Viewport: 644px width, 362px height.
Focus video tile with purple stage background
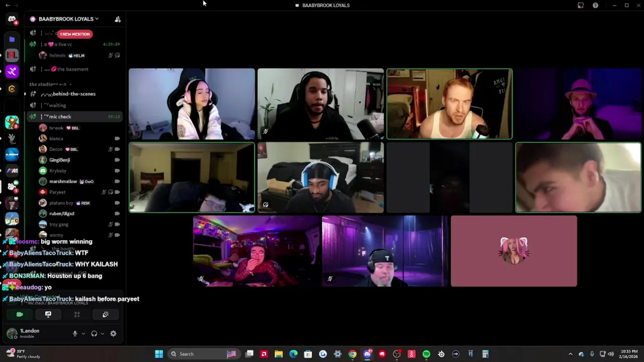coord(385,251)
